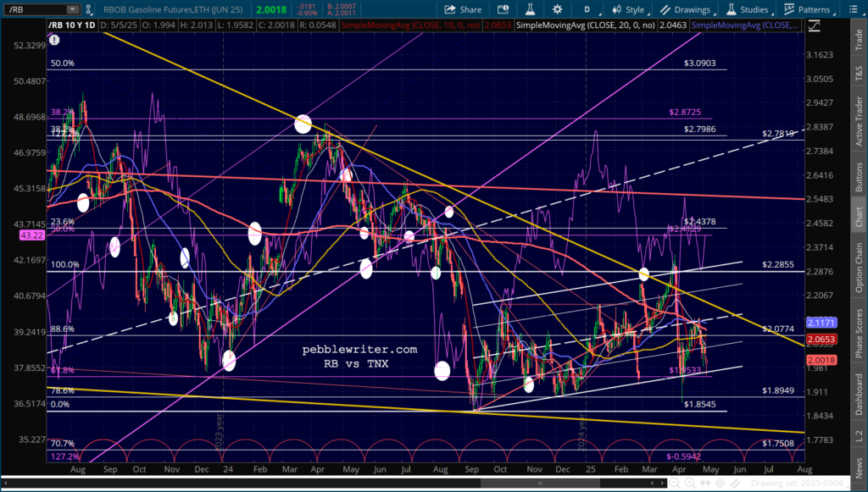Open the Studies menu

coord(747,9)
